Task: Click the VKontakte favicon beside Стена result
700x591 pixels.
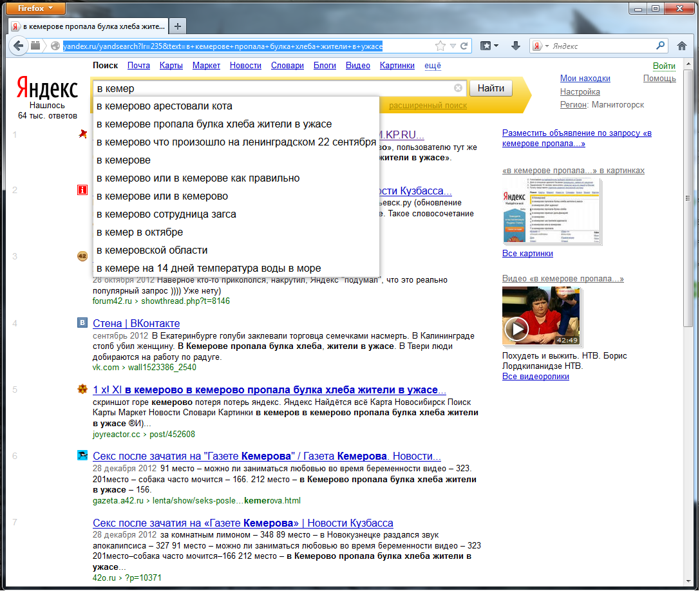Action: tap(82, 323)
